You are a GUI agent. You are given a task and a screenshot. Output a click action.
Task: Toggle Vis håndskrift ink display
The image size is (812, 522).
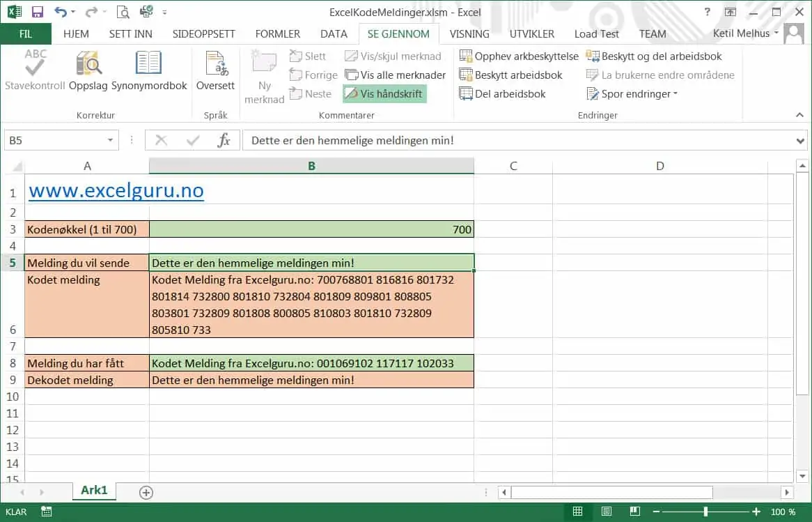(384, 94)
